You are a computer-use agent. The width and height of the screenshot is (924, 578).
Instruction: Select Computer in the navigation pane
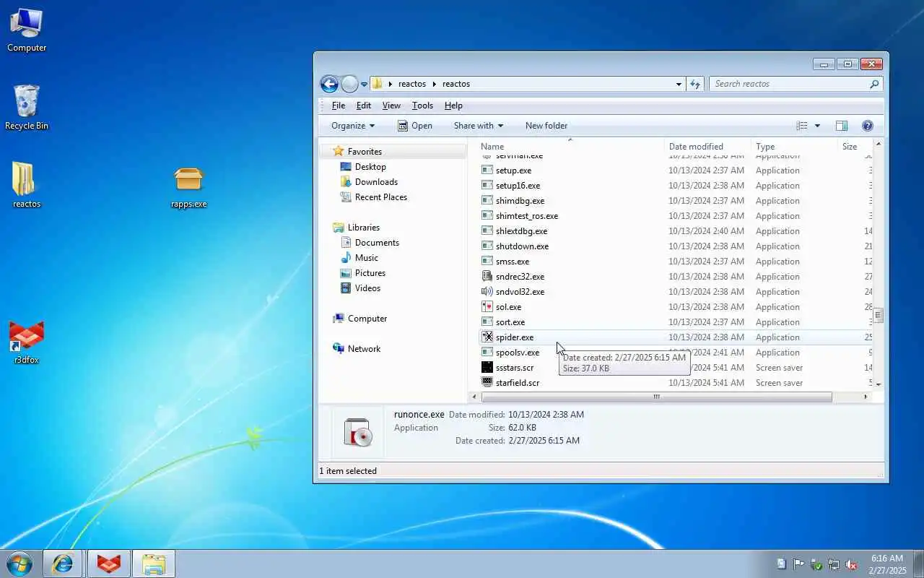(x=367, y=319)
